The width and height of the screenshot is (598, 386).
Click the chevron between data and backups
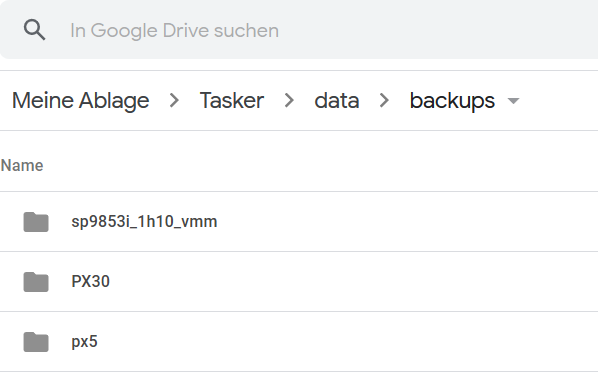coord(384,101)
